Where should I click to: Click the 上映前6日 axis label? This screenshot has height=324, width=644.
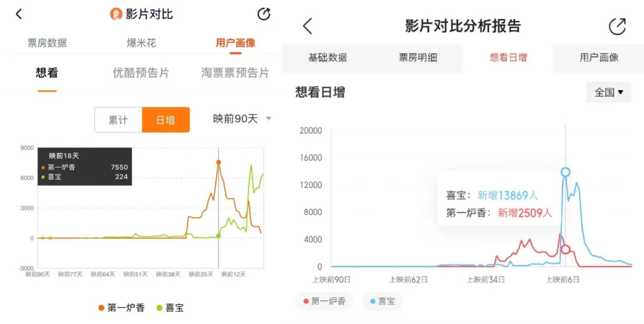coord(562,280)
